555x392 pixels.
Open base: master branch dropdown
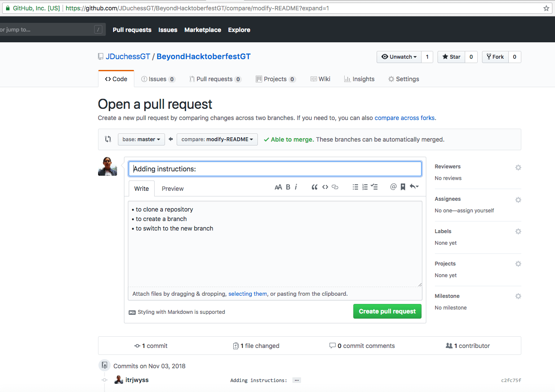(x=141, y=139)
